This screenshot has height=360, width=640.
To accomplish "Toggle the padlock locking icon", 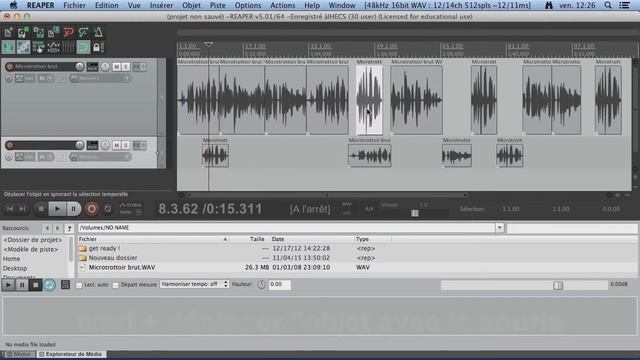I will [97, 47].
